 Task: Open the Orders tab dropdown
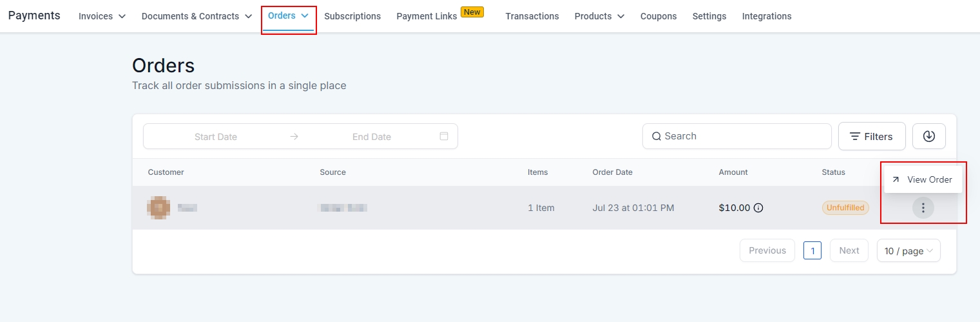pyautogui.click(x=288, y=15)
